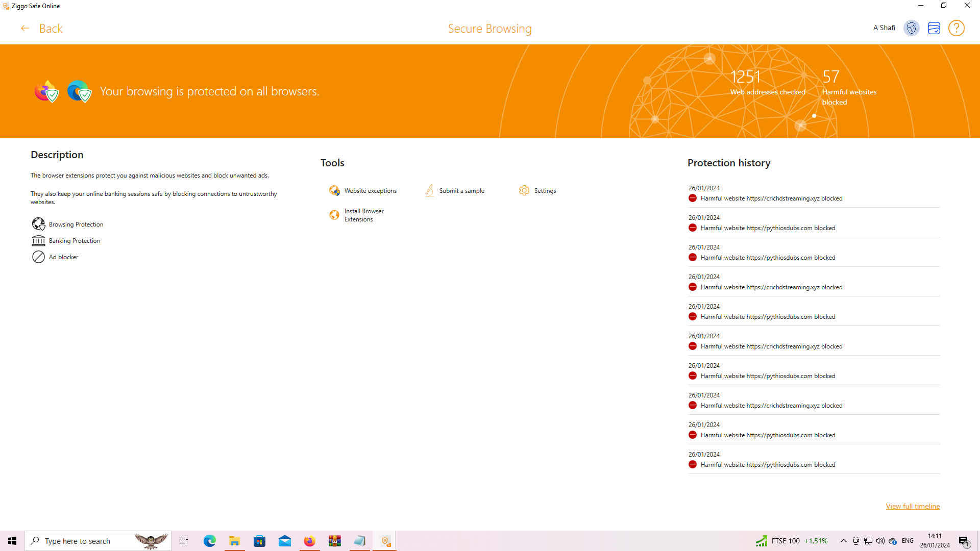Expand hidden system tray icons chevron
The width and height of the screenshot is (980, 551).
(843, 541)
